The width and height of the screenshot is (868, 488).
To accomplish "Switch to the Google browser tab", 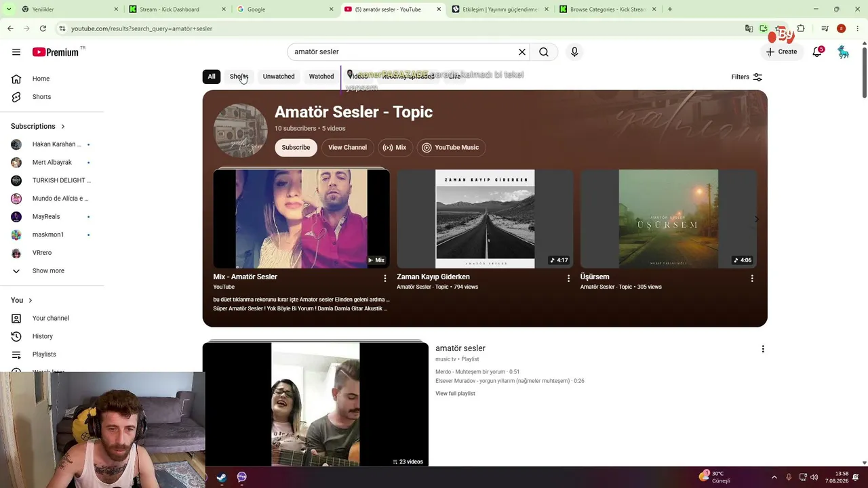I will [x=284, y=9].
